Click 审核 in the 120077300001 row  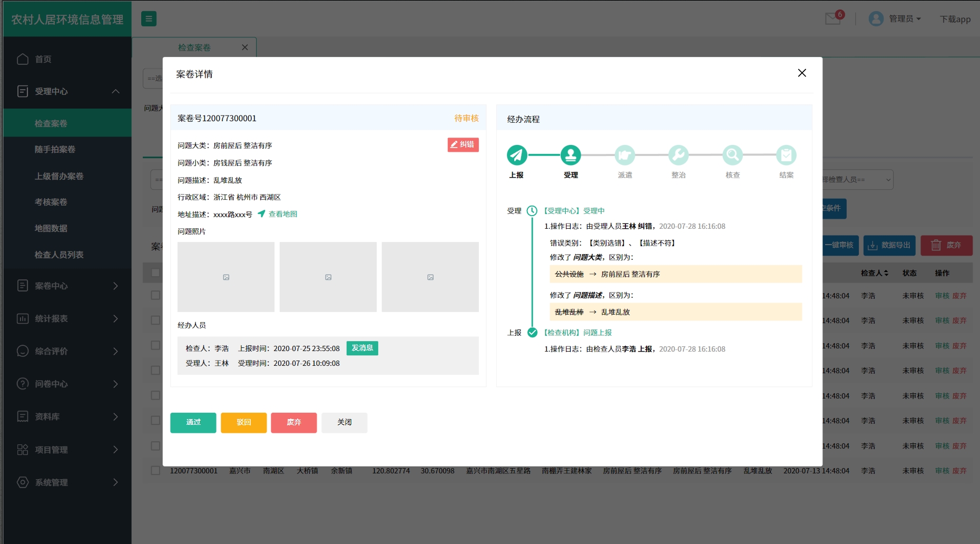pos(942,471)
